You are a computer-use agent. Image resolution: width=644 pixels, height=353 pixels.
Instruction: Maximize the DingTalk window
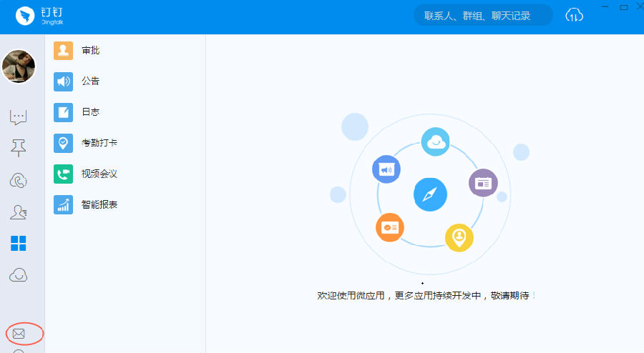tap(623, 7)
